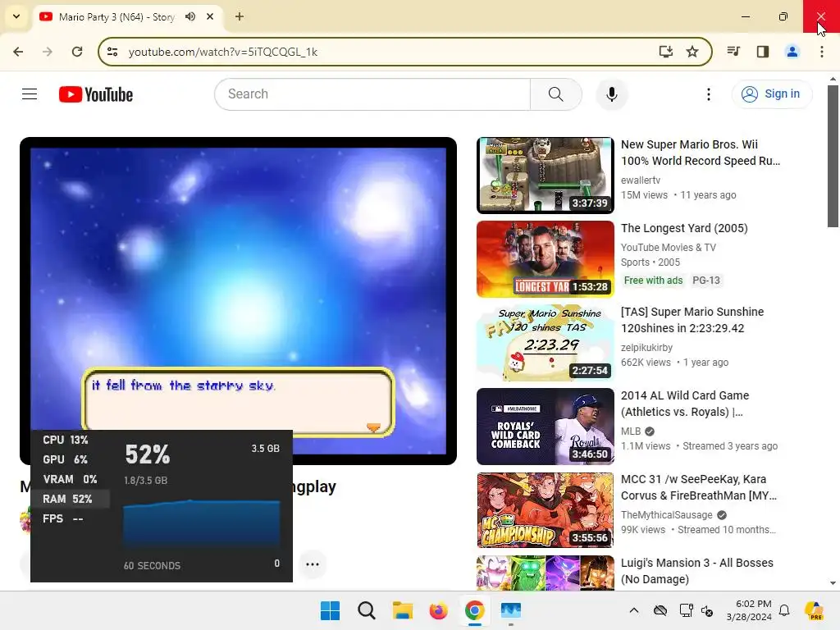Open media controls in Chrome toolbar
This screenshot has width=840, height=630.
733,52
